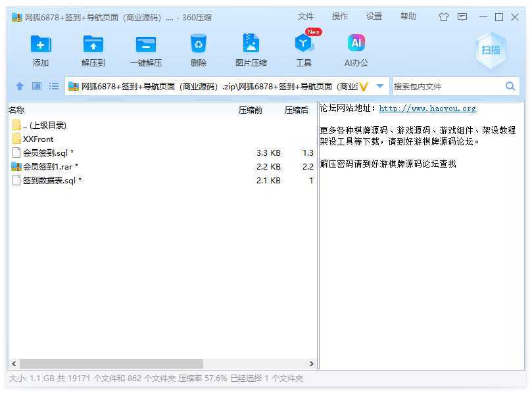Switch to the list view mode icon
The width and height of the screenshot is (532, 393).
(54, 86)
